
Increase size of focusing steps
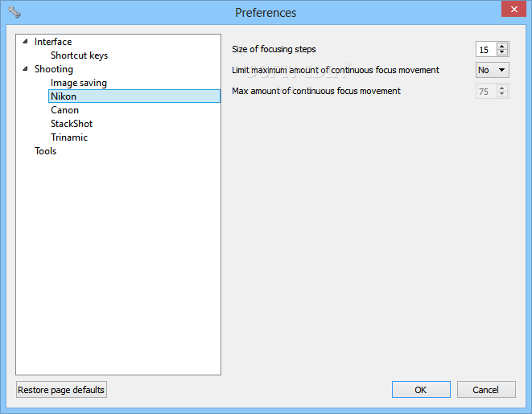(x=502, y=46)
